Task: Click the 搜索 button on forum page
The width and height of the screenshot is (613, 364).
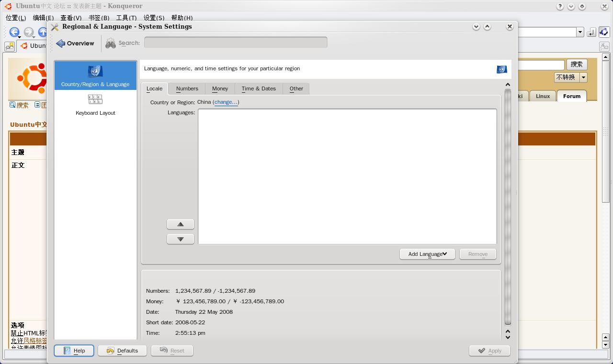Action: tap(577, 64)
